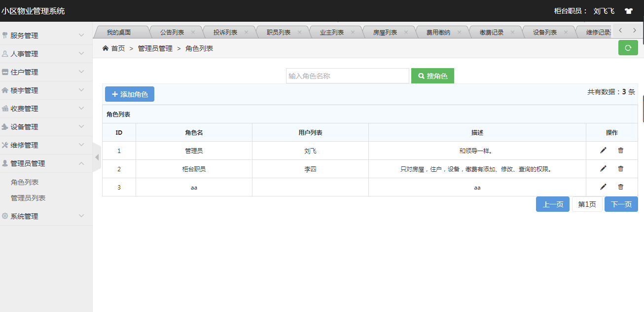Click the green refresh icon button
Screen dimensions: 644x312
tap(628, 48)
